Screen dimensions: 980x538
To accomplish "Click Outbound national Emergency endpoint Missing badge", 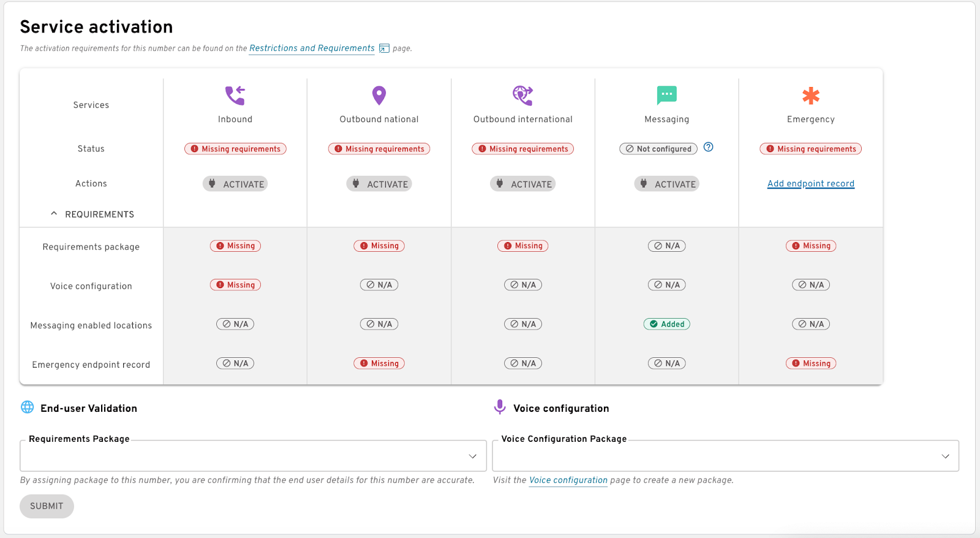I will [x=379, y=363].
